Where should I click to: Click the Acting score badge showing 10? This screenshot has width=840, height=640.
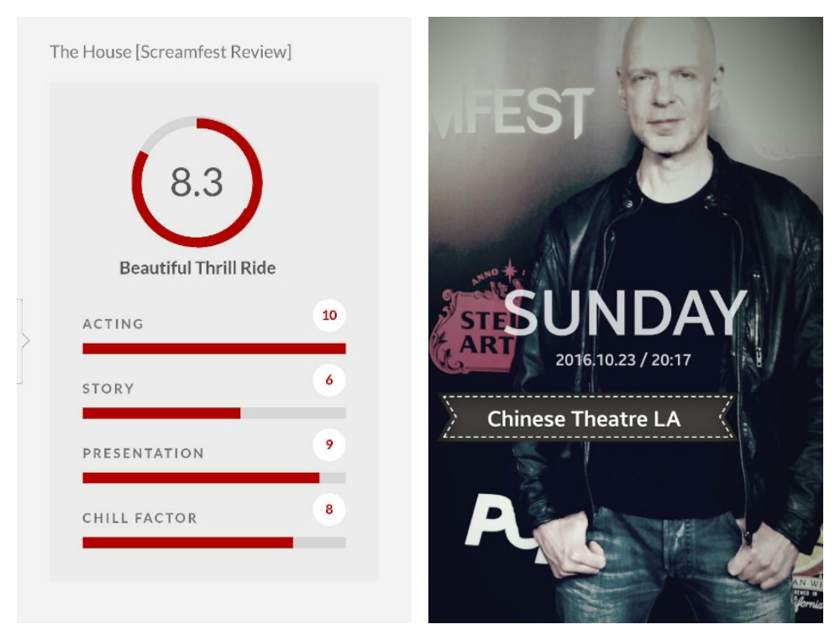point(329,316)
